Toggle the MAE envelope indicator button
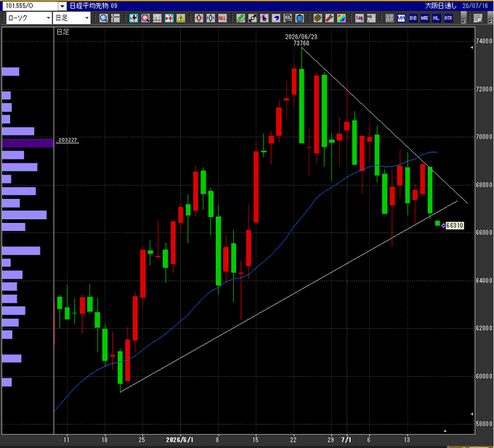Image resolution: width=494 pixels, height=448 pixels. [425, 18]
